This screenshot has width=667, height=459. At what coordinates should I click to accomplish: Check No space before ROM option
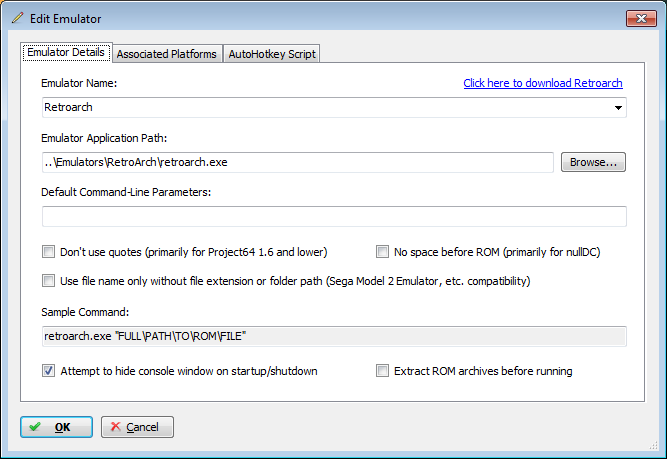tap(382, 252)
